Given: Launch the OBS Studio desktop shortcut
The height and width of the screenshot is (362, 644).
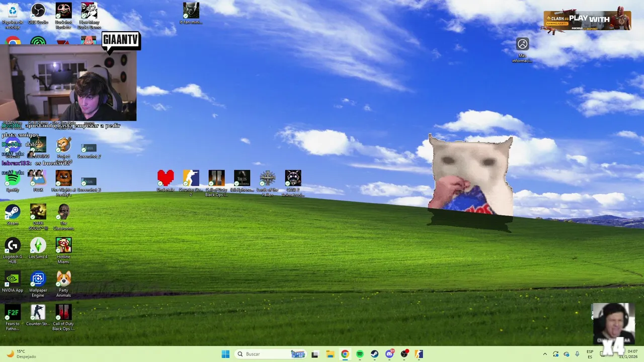Looking at the screenshot, I should click(x=38, y=14).
